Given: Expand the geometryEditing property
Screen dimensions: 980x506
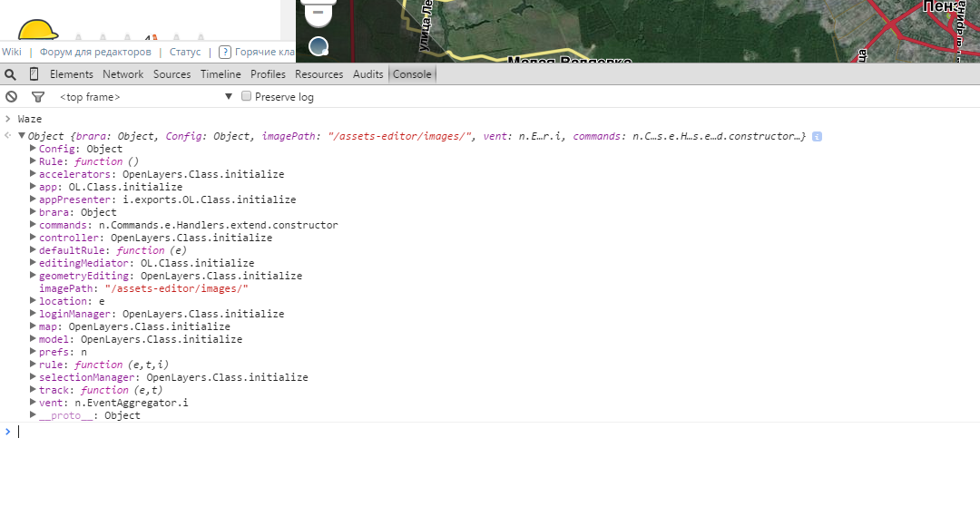Looking at the screenshot, I should pyautogui.click(x=34, y=276).
